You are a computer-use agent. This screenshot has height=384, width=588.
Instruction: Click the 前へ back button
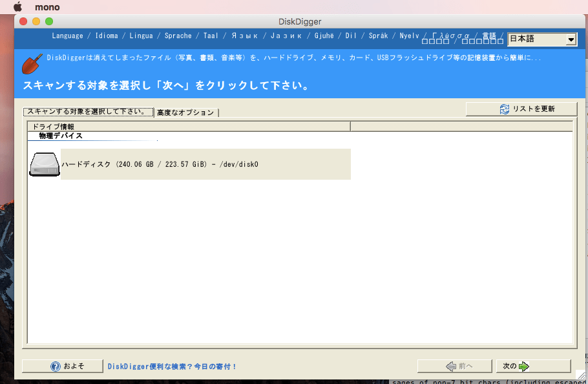454,366
